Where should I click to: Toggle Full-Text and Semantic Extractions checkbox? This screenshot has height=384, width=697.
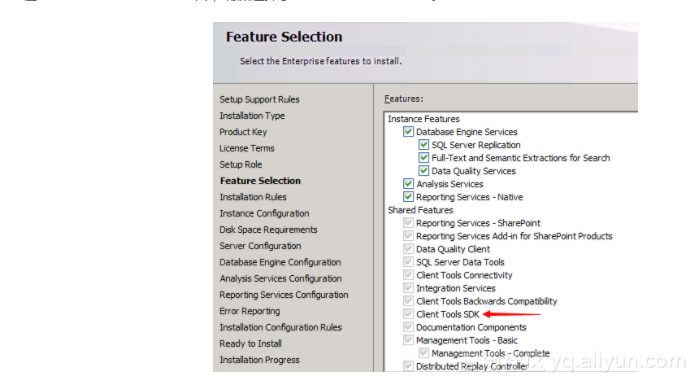click(424, 158)
